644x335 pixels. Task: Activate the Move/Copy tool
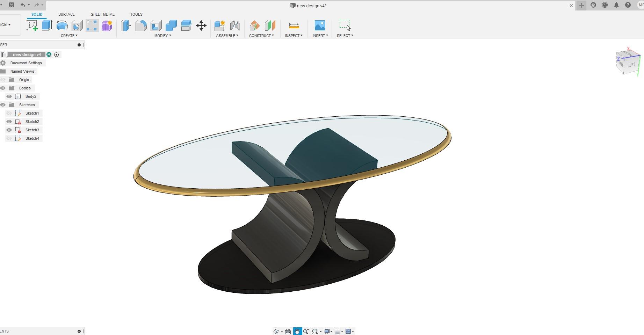[x=201, y=25]
